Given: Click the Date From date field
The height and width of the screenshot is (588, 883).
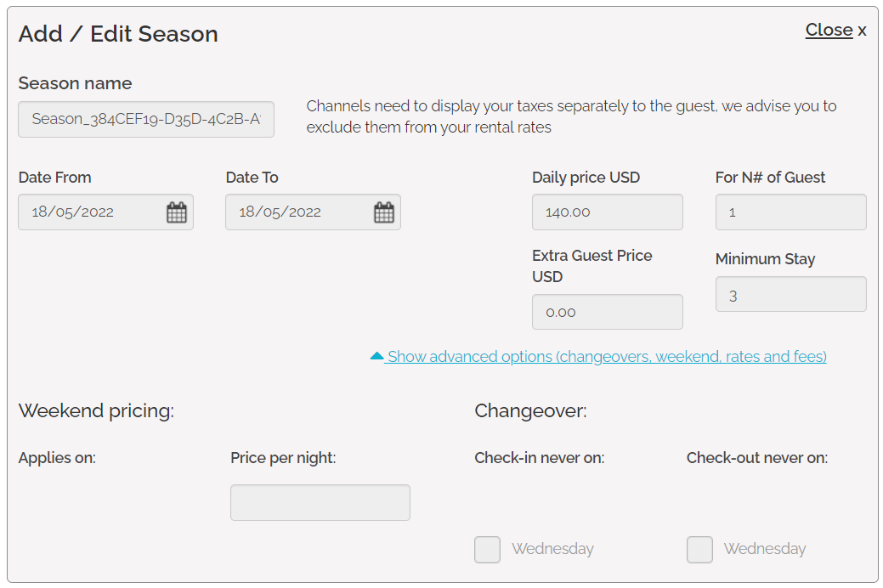Looking at the screenshot, I should click(89, 212).
